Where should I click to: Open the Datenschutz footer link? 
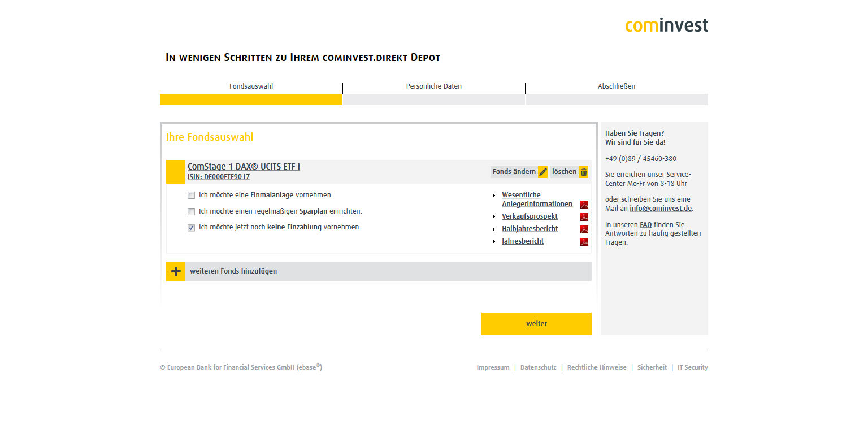coord(538,368)
